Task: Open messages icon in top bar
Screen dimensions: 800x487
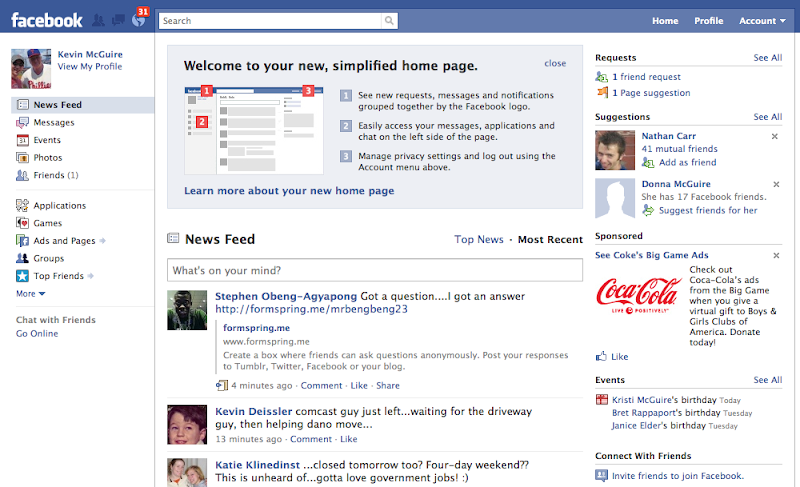Action: 118,20
